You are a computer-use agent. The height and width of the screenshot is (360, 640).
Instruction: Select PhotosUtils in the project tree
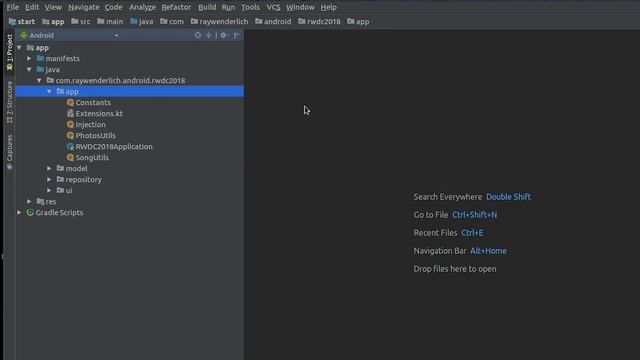96,136
